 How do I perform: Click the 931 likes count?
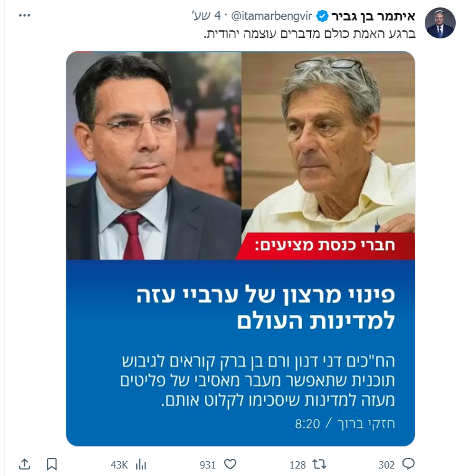(x=207, y=465)
